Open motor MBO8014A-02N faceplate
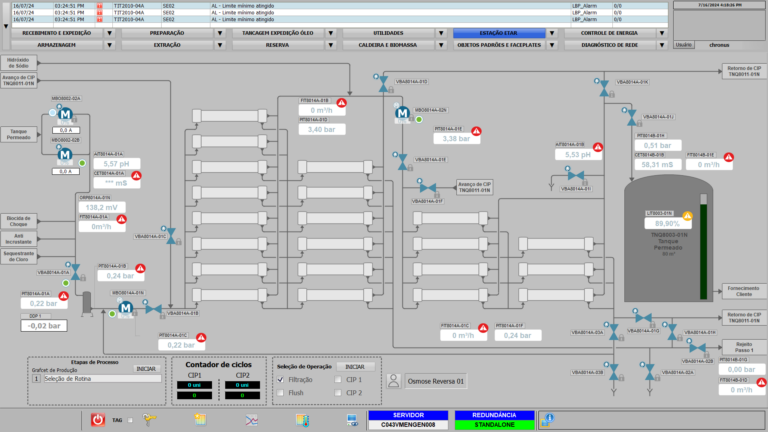Screen dimensions: 768x432 tap(402, 114)
